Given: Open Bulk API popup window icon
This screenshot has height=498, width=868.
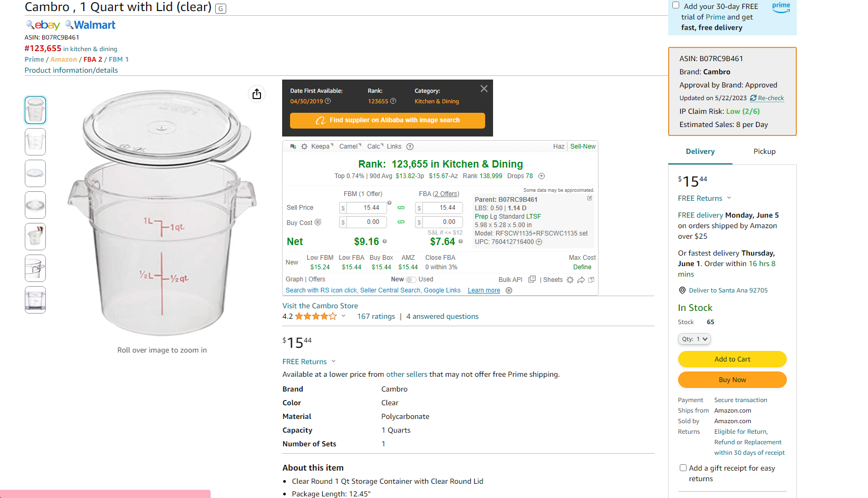Looking at the screenshot, I should pos(532,279).
